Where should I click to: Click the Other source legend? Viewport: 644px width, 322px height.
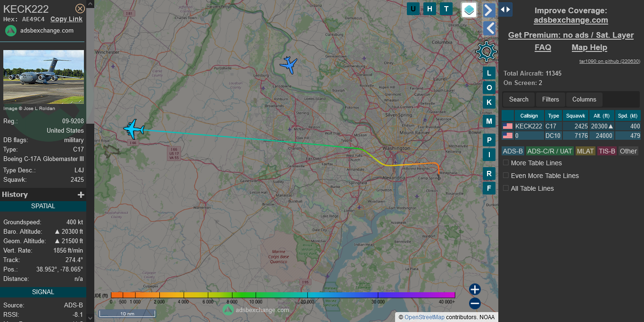pos(628,151)
